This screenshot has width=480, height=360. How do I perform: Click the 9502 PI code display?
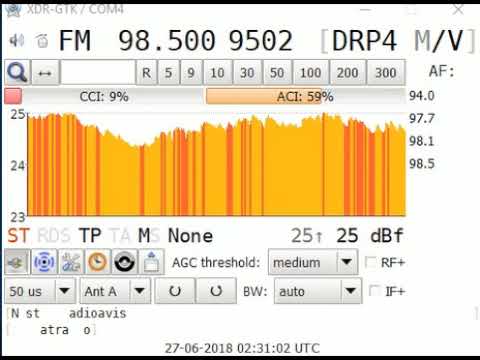(260, 41)
